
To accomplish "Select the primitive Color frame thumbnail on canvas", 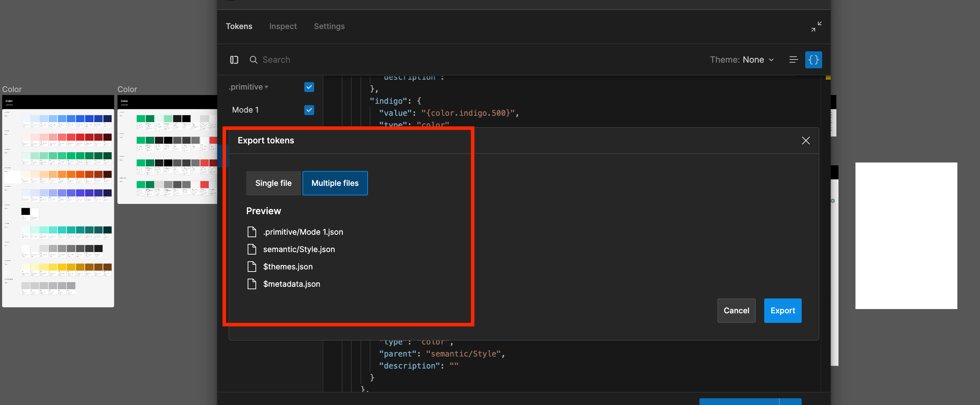I will (58, 201).
